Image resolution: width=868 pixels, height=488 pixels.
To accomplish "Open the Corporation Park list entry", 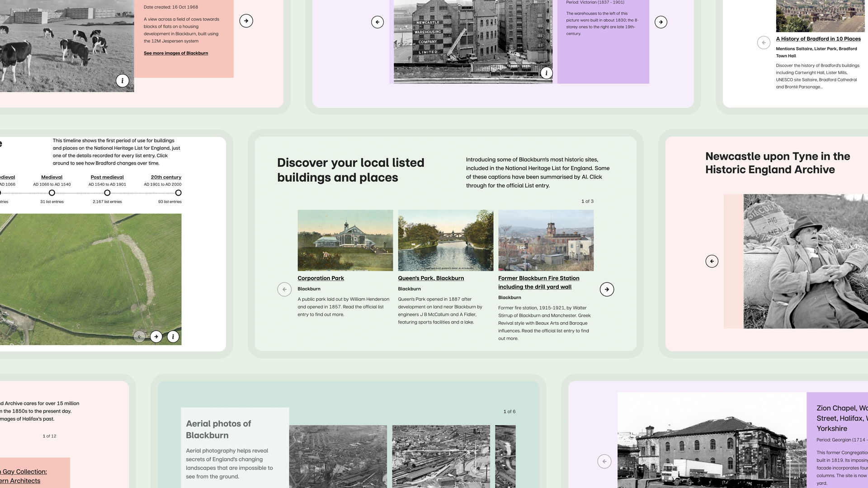I will (x=321, y=278).
